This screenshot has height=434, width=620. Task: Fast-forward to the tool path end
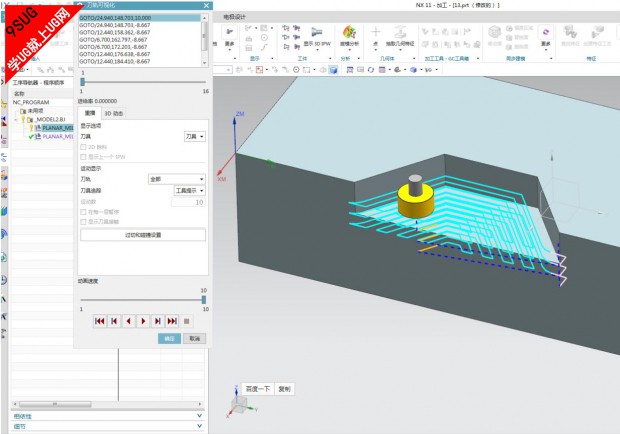pyautogui.click(x=172, y=321)
